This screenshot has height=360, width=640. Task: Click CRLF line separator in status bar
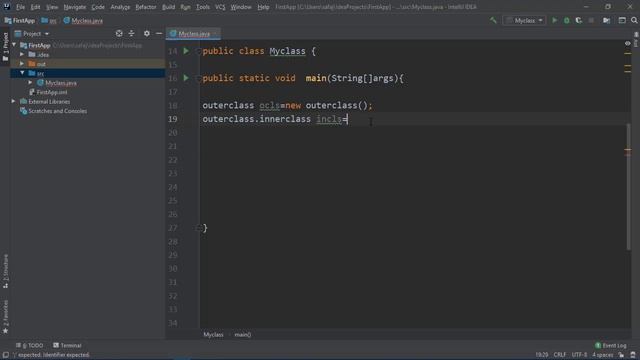(x=559, y=355)
